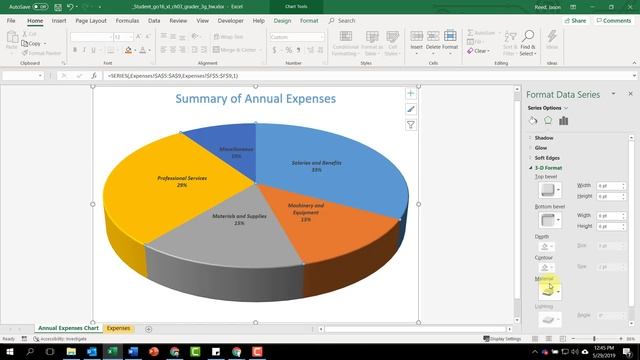
Task: Click the Comments button
Action: coord(613,20)
